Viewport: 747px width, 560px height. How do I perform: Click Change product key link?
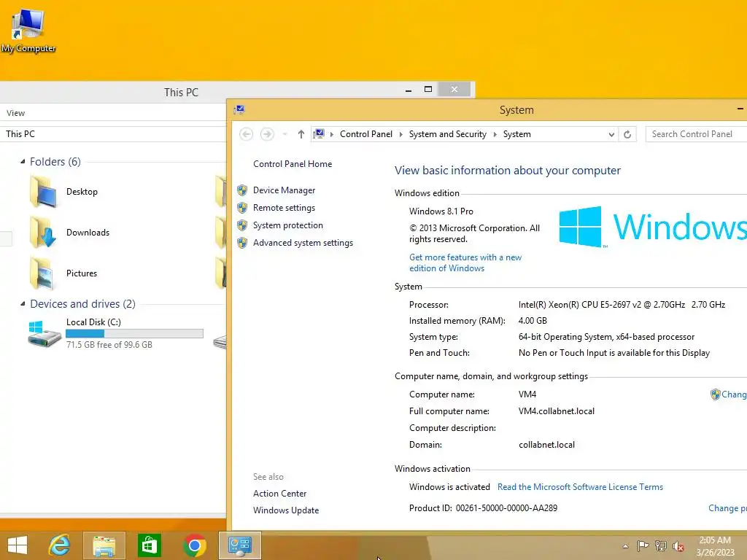pyautogui.click(x=727, y=508)
